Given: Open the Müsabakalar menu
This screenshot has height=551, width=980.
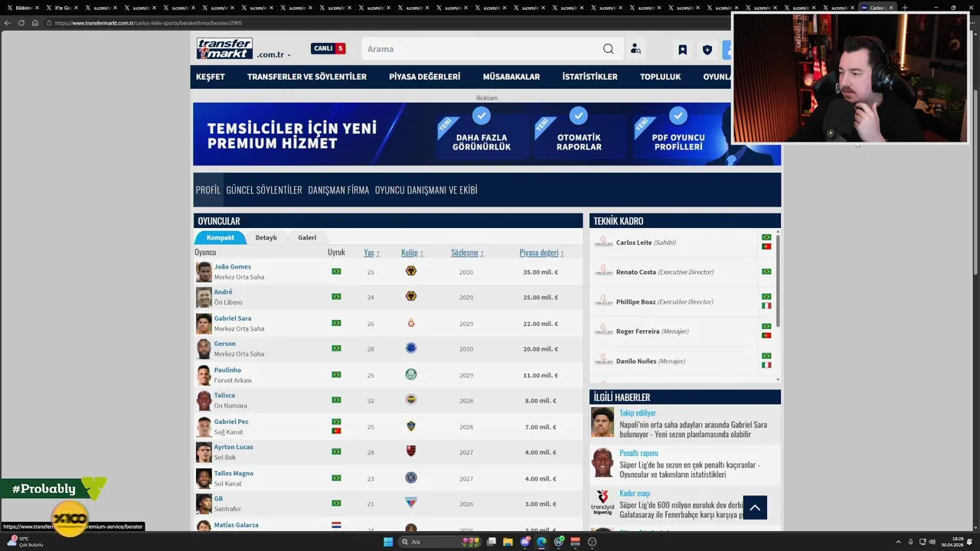Looking at the screenshot, I should [511, 77].
